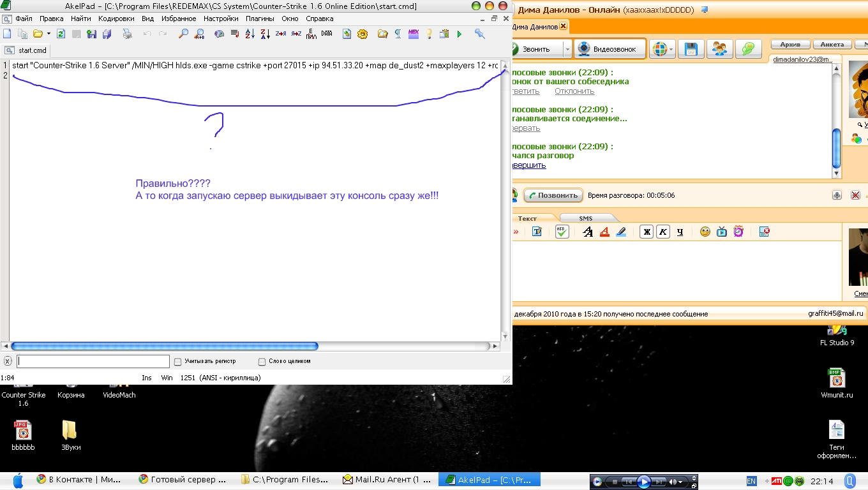This screenshot has width=868, height=490.
Task: Select the start.cmd document tab
Action: 26,50
